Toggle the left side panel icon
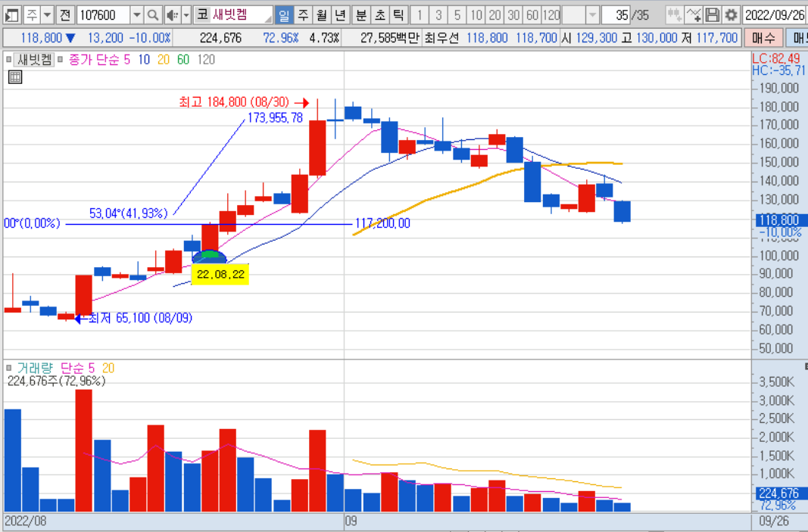The height and width of the screenshot is (532, 808). coord(12,15)
